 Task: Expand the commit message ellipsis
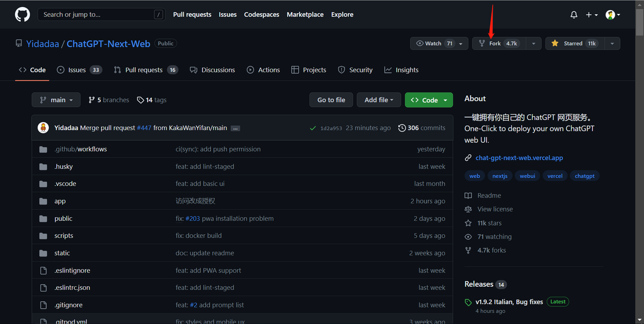(235, 128)
